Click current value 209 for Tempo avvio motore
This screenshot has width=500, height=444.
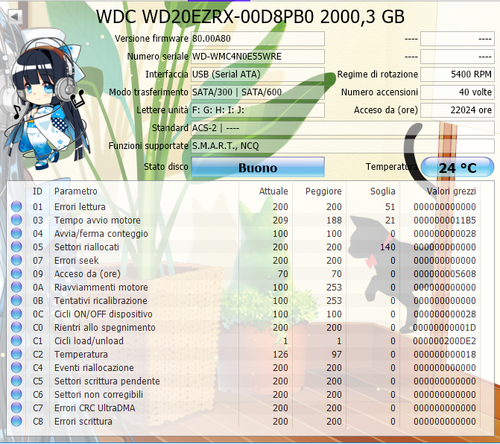280,220
